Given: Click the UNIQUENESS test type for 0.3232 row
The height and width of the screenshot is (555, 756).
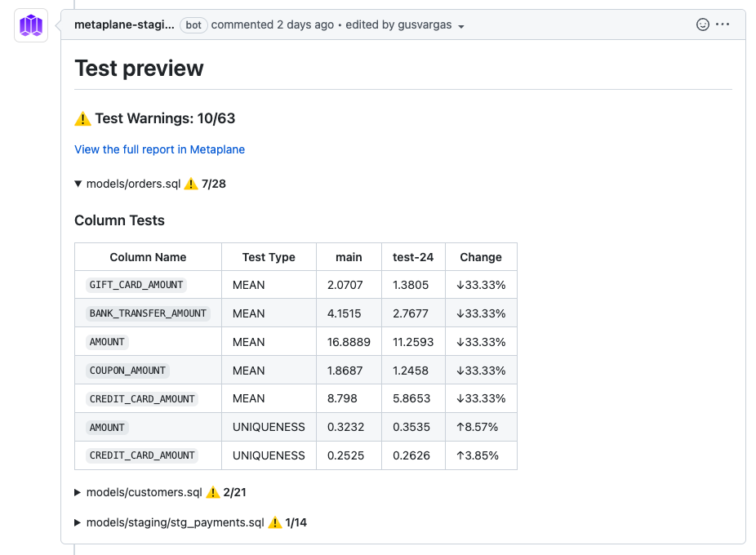Looking at the screenshot, I should [x=269, y=427].
